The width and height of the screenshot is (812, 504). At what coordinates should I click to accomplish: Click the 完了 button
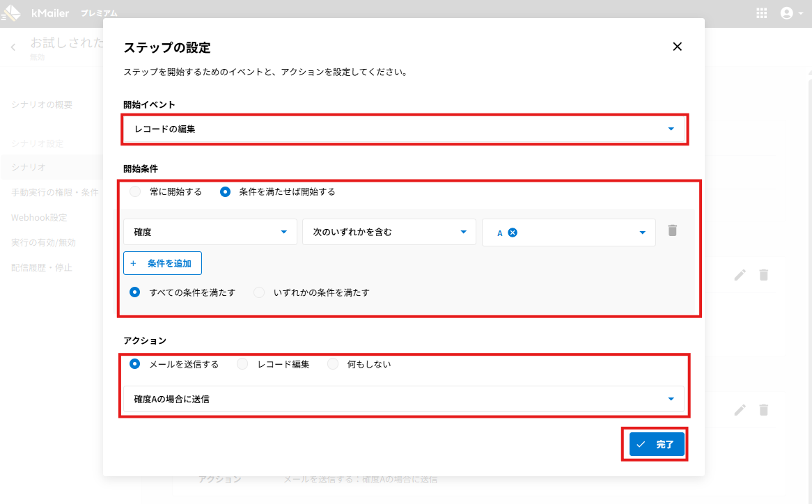coord(656,444)
